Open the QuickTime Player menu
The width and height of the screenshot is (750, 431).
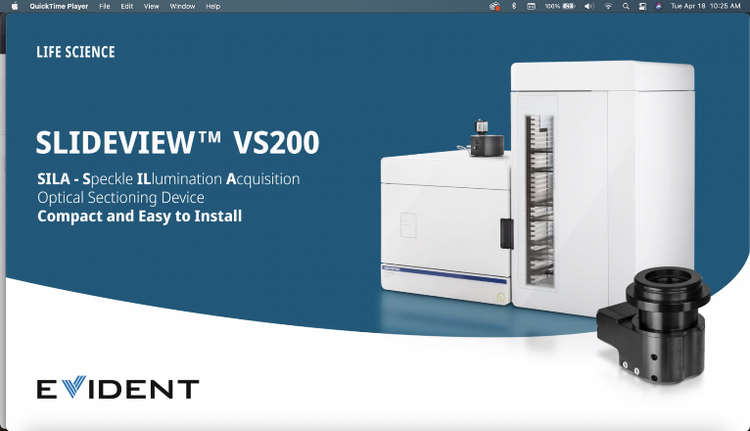click(x=59, y=6)
